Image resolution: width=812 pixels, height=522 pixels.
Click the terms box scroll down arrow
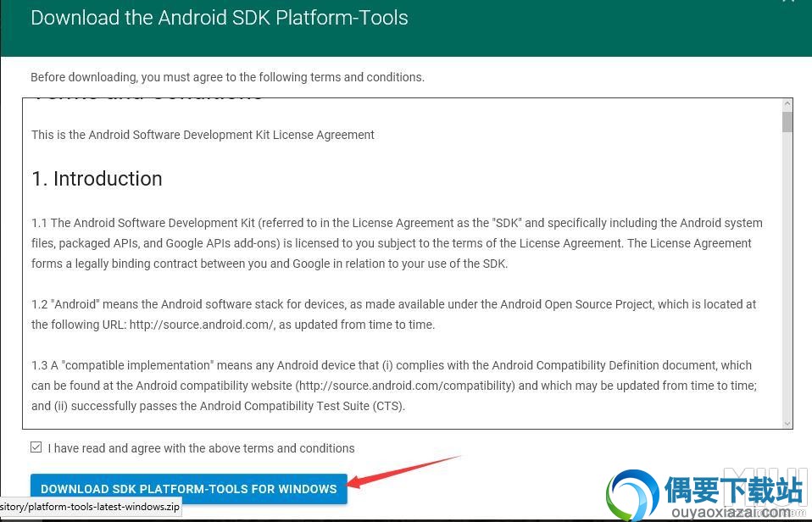tap(787, 423)
